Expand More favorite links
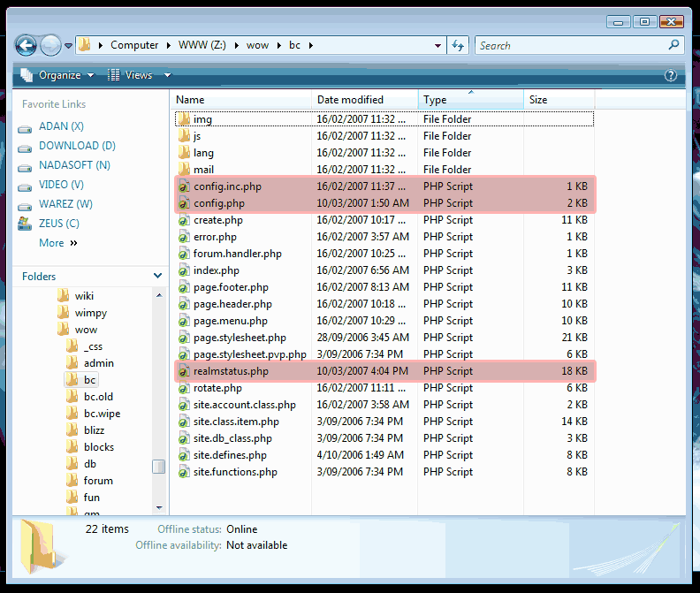 coord(57,243)
